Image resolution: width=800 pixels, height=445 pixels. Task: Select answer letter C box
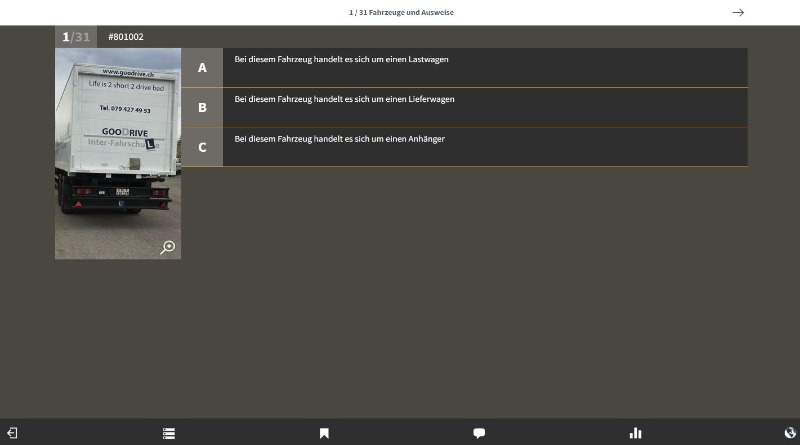(x=202, y=147)
